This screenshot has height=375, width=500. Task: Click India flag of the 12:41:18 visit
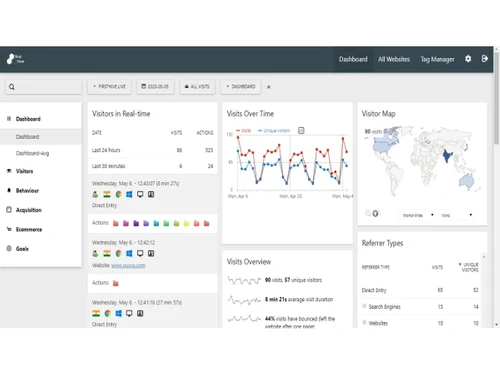coord(96,313)
